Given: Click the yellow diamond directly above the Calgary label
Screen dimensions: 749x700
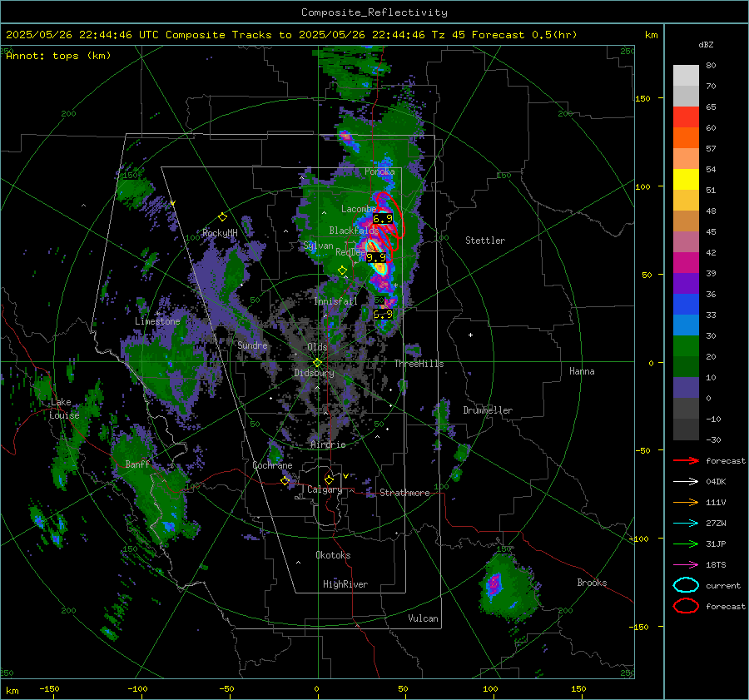Looking at the screenshot, I should (x=329, y=479).
